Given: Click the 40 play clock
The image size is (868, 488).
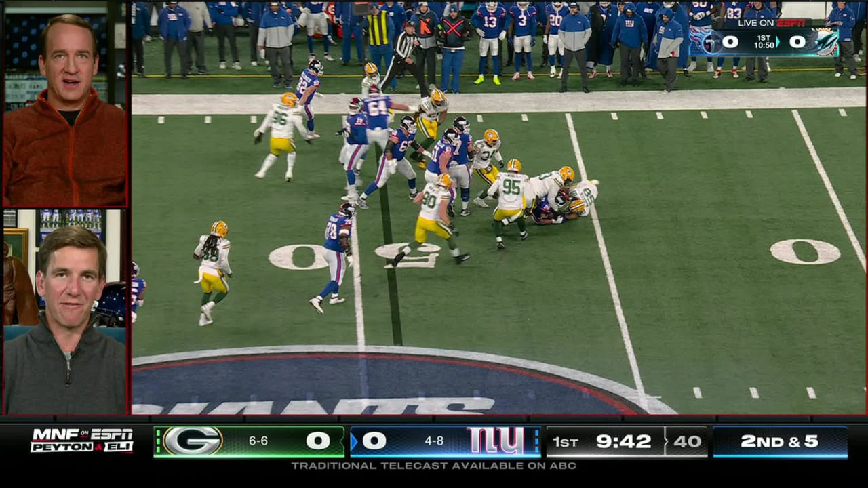Looking at the screenshot, I should tap(686, 441).
